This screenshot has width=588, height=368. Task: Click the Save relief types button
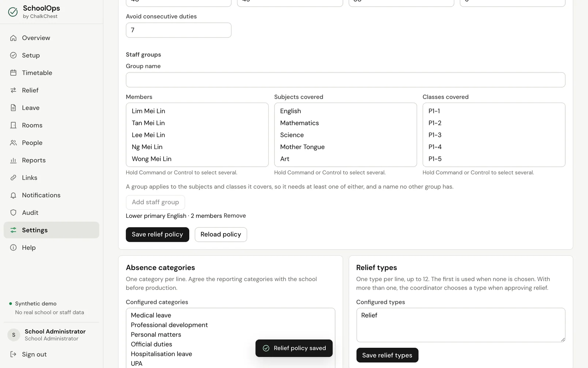pos(387,355)
